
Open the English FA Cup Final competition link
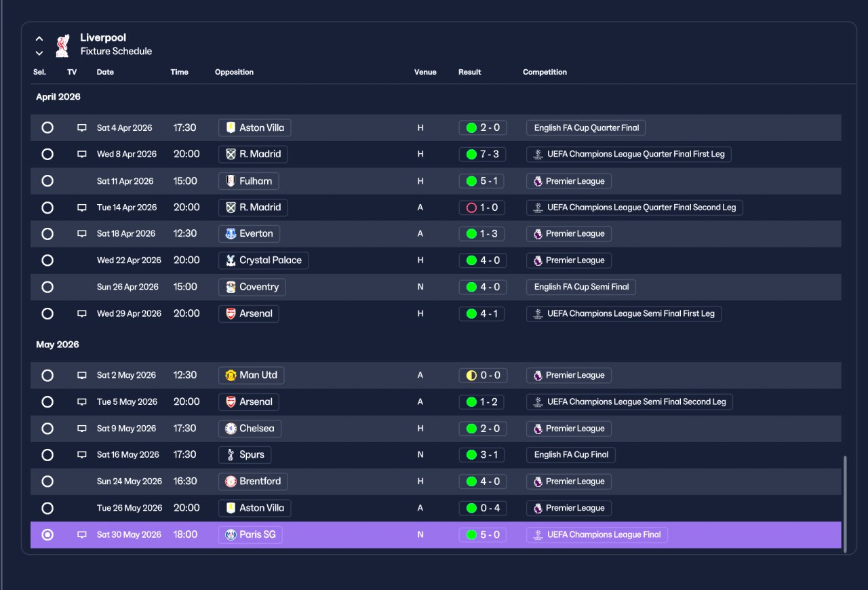[x=571, y=455]
